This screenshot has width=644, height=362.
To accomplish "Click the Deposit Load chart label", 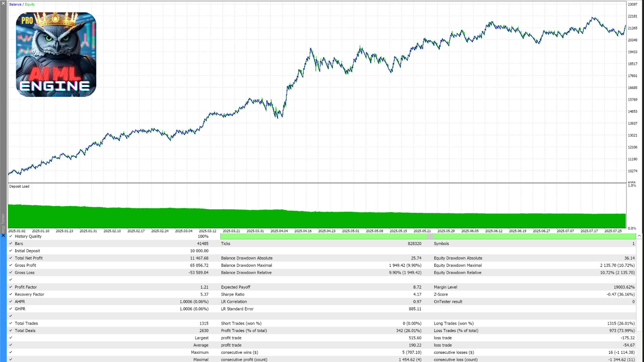I will click(x=19, y=186).
